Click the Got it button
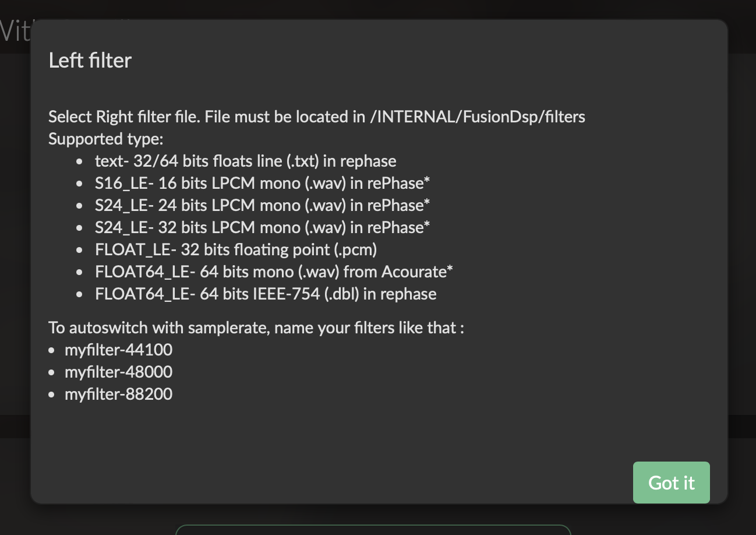Screen dimensions: 756x535 [671, 483]
